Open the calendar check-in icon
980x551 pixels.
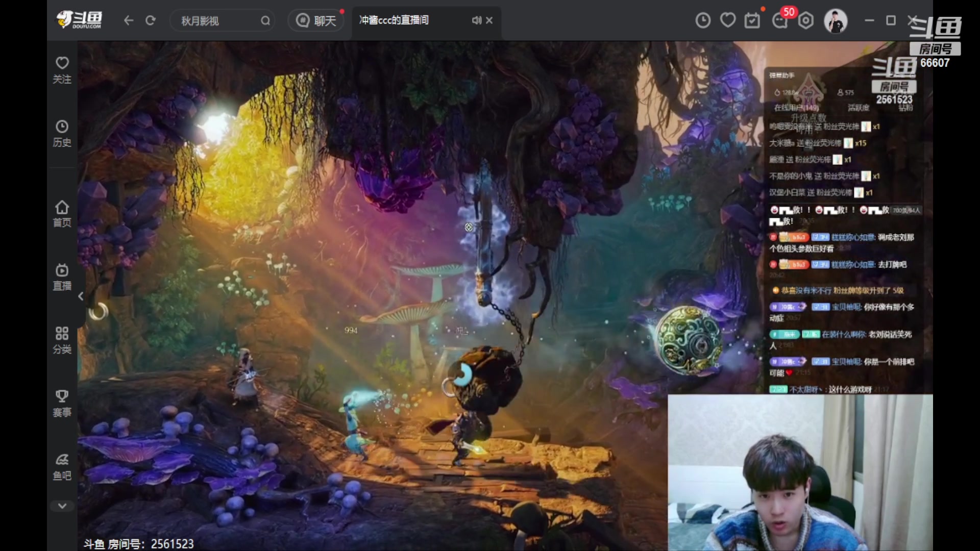point(752,20)
